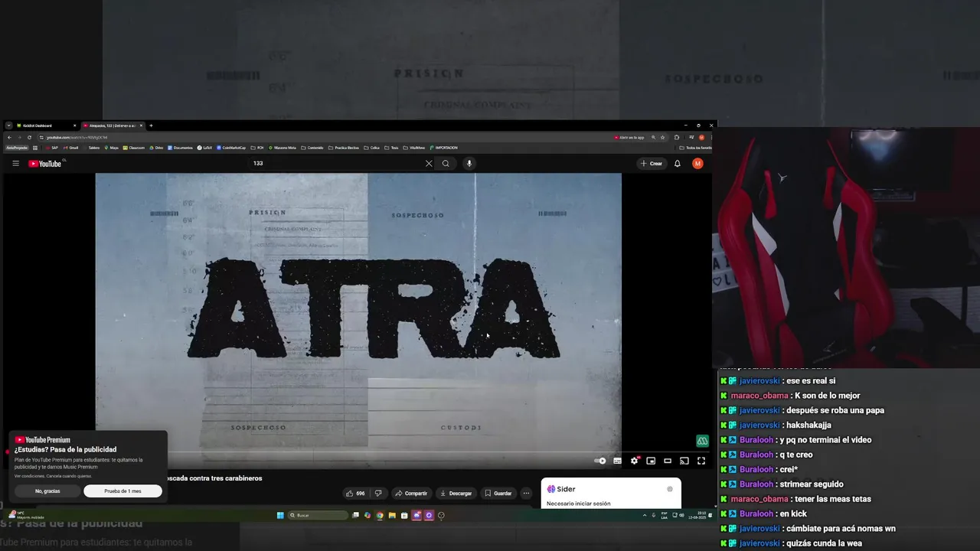The image size is (980, 551).
Task: Like the video showing 696 likes
Action: click(355, 494)
